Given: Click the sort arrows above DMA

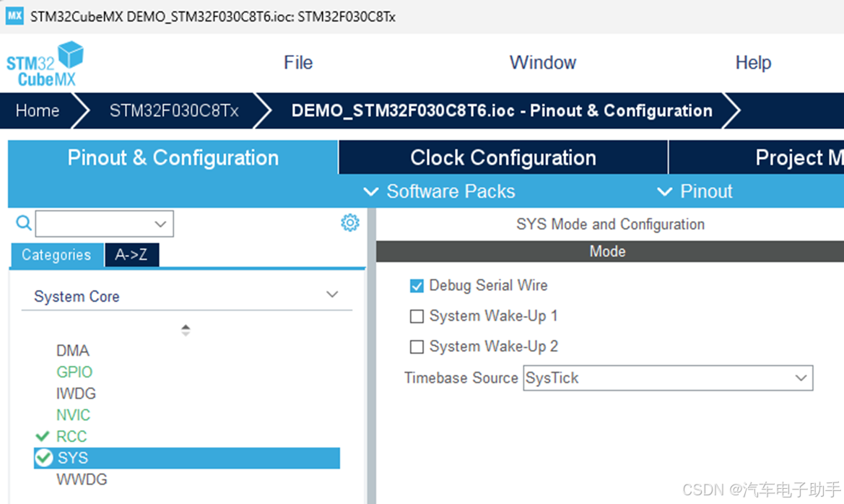Looking at the screenshot, I should click(186, 330).
